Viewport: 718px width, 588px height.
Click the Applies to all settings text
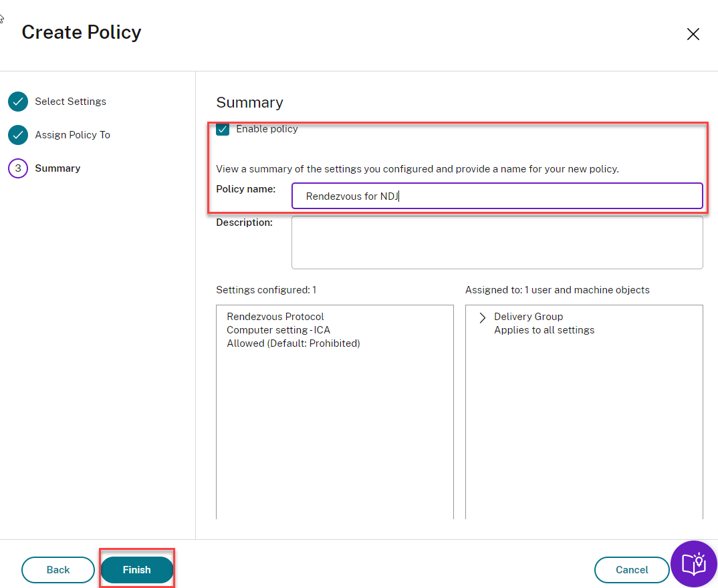pos(544,330)
